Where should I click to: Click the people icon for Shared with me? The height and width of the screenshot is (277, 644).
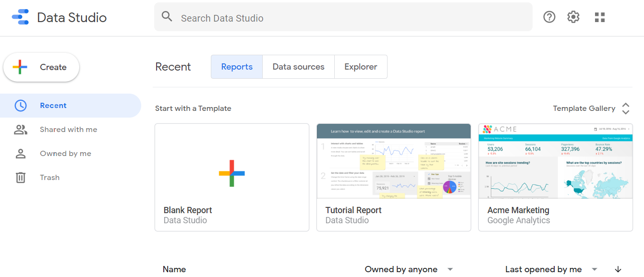point(20,130)
